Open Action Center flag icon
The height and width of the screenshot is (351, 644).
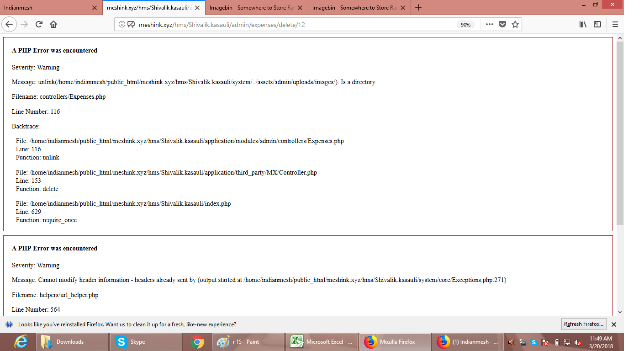tap(545, 342)
